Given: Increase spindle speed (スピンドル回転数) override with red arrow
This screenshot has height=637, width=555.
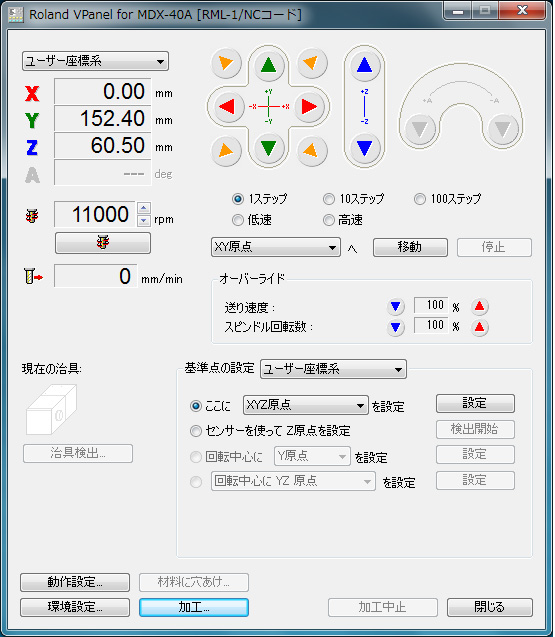Looking at the screenshot, I should [x=479, y=327].
